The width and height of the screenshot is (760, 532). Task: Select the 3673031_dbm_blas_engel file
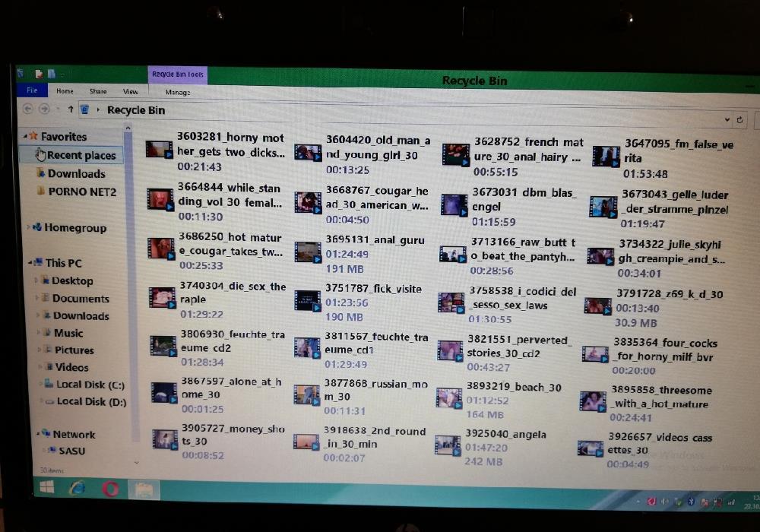pyautogui.click(x=509, y=207)
